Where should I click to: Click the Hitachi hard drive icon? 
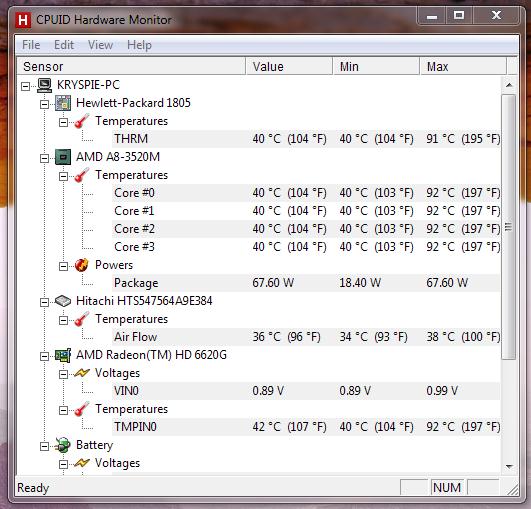coord(63,301)
